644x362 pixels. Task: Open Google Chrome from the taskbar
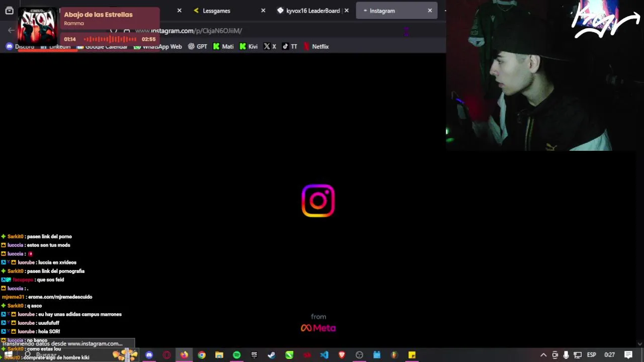coord(202,355)
